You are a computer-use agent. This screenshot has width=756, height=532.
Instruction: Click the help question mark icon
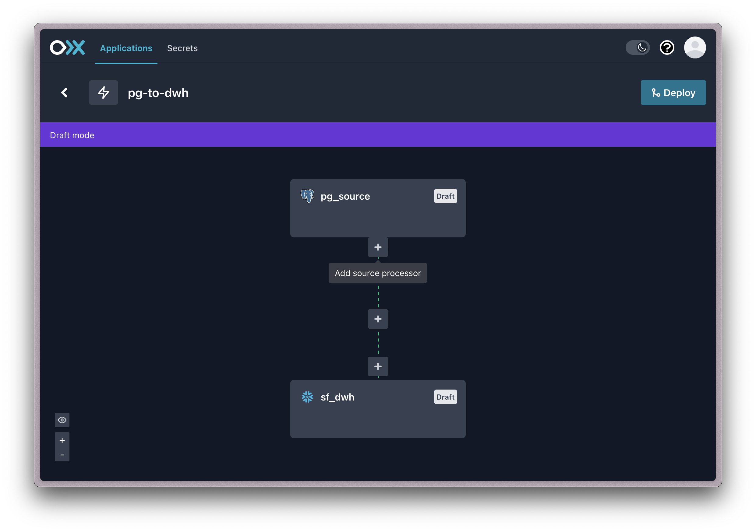click(667, 47)
